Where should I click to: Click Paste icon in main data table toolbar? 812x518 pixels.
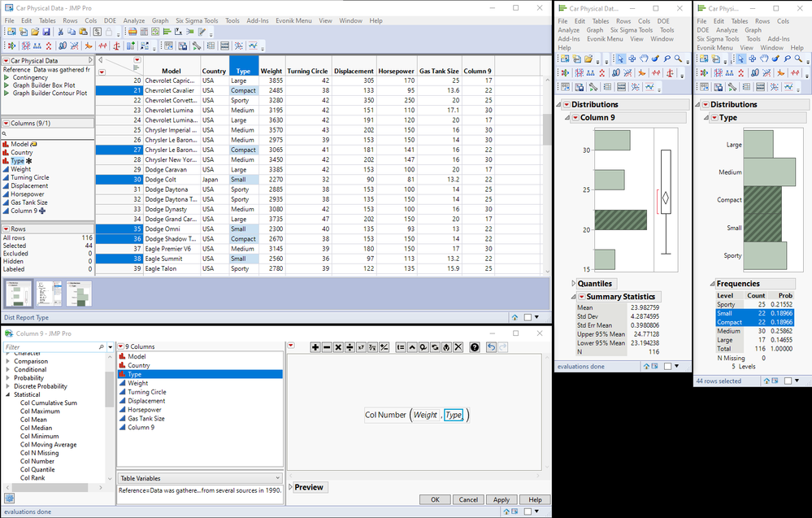[x=83, y=32]
